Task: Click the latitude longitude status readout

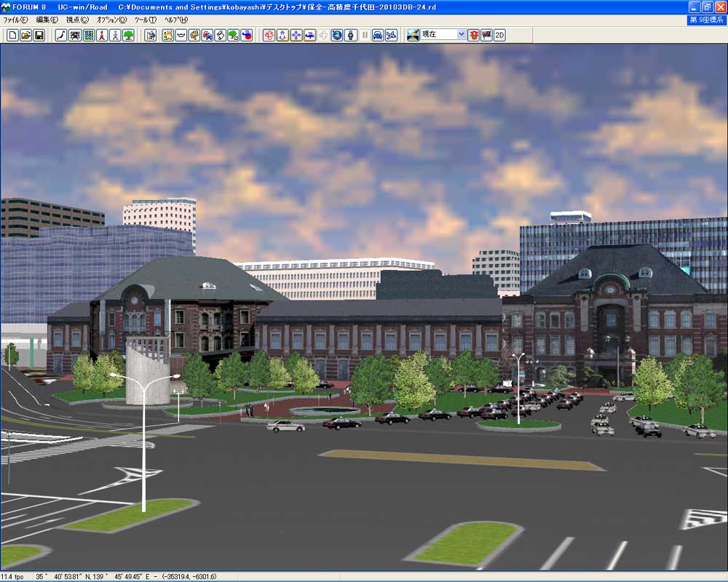Action: (x=92, y=577)
